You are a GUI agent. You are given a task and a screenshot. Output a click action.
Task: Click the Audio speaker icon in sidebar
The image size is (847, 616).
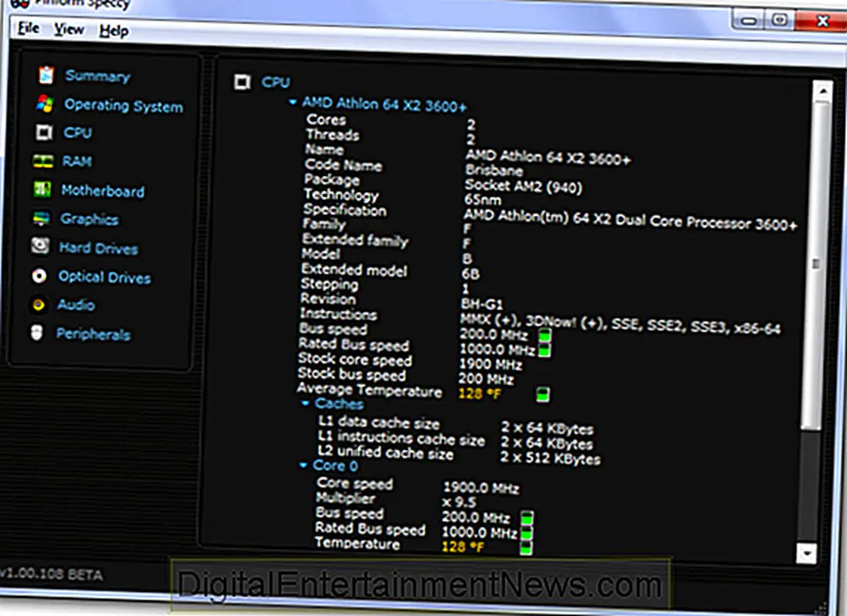(x=38, y=304)
